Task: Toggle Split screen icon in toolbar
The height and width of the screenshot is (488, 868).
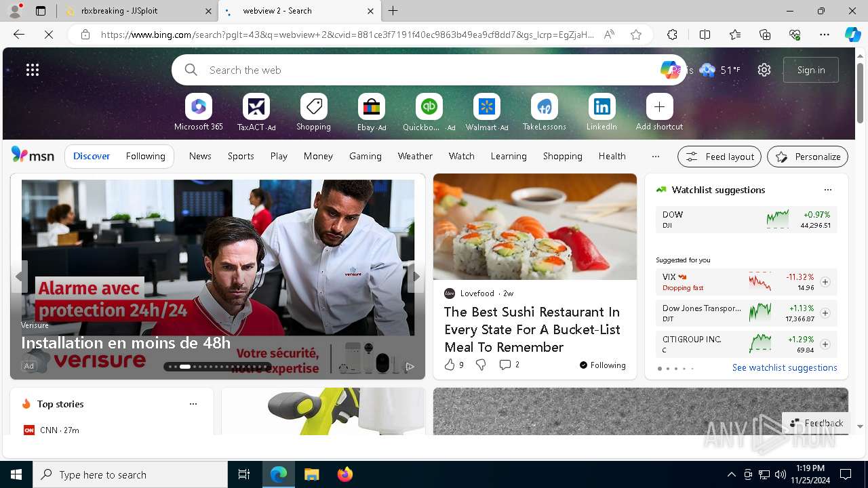Action: coord(705,35)
